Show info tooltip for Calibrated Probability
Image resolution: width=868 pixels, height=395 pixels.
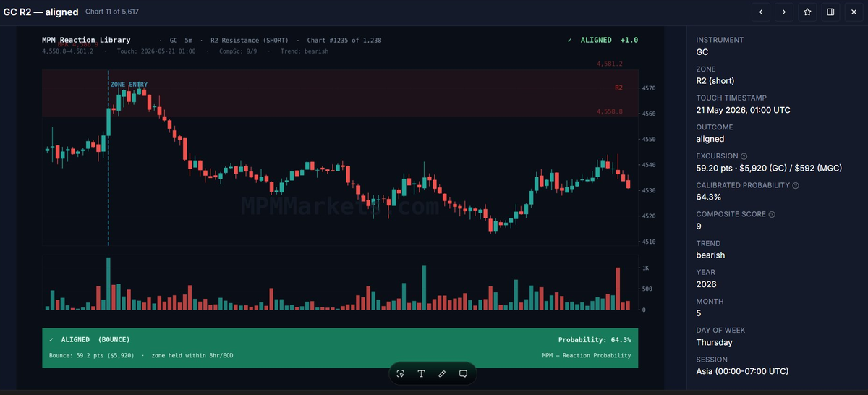[x=796, y=185]
